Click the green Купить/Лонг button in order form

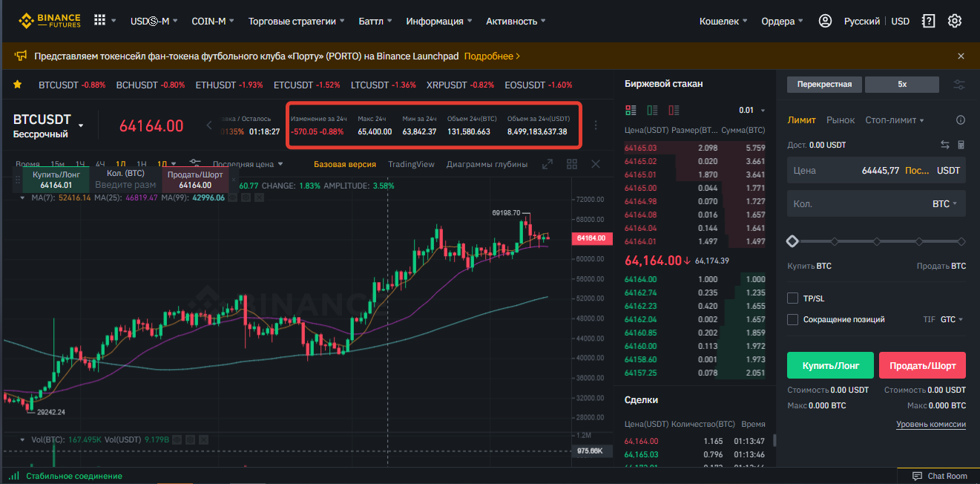[x=830, y=366]
